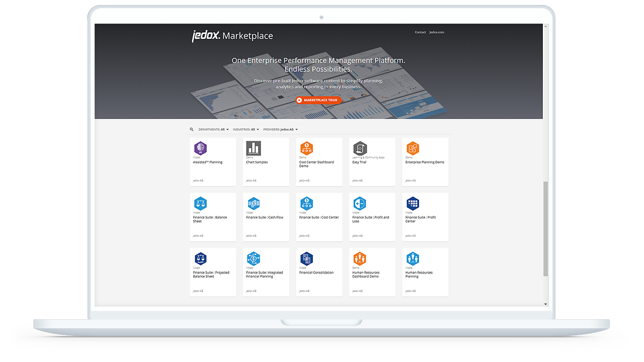The image size is (644, 362).
Task: Open the Enterprise Planning Demo puzzle icon
Action: (413, 148)
